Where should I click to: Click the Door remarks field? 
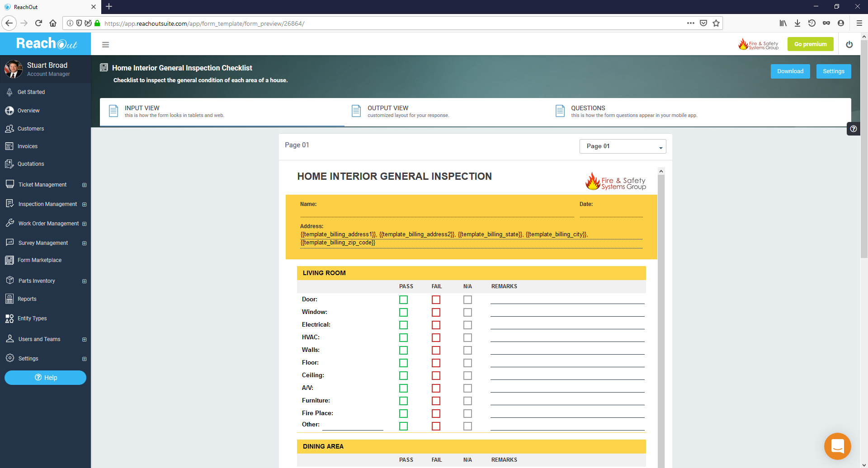[x=567, y=300]
